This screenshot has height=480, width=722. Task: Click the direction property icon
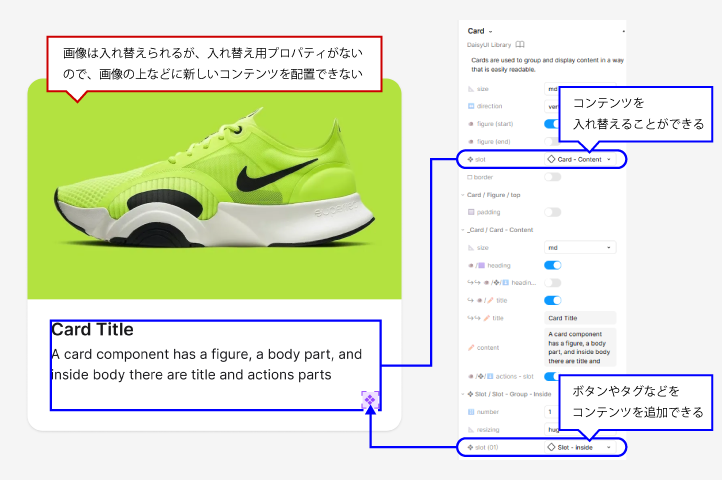pos(470,106)
